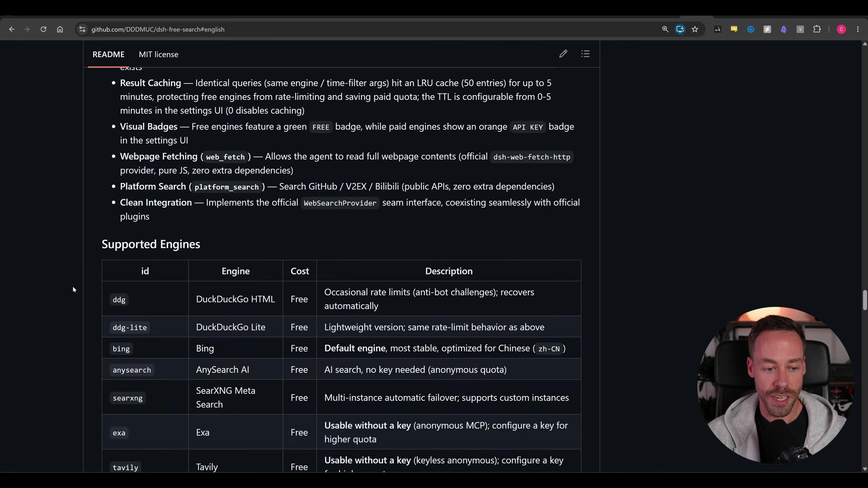Viewport: 868px width, 488px height.
Task: Go back with the browser back arrow
Action: tap(12, 29)
